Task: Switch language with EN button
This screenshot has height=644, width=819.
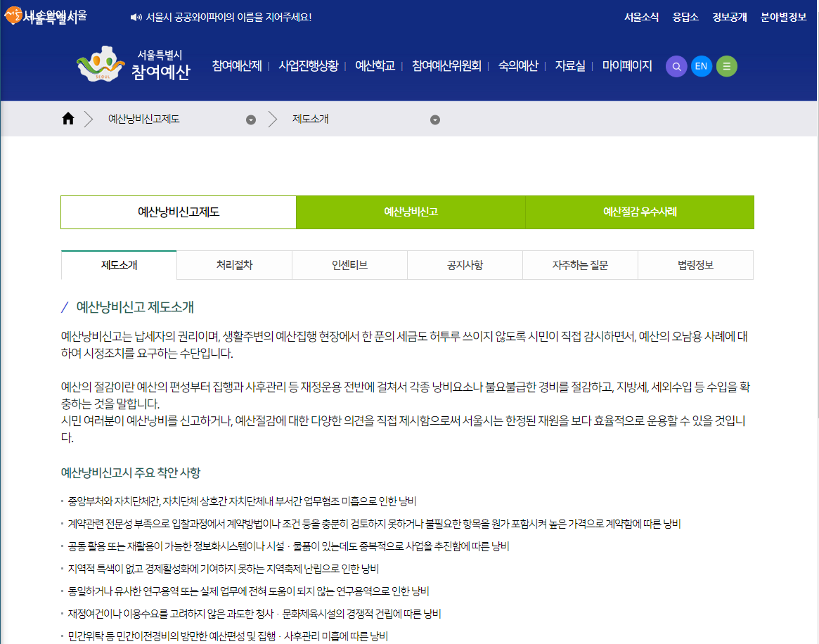Action: tap(701, 67)
